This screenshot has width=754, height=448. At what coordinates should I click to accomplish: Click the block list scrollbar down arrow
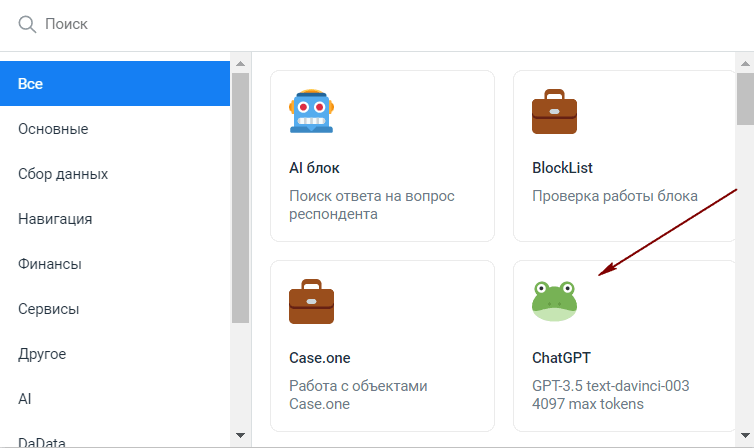pyautogui.click(x=745, y=436)
